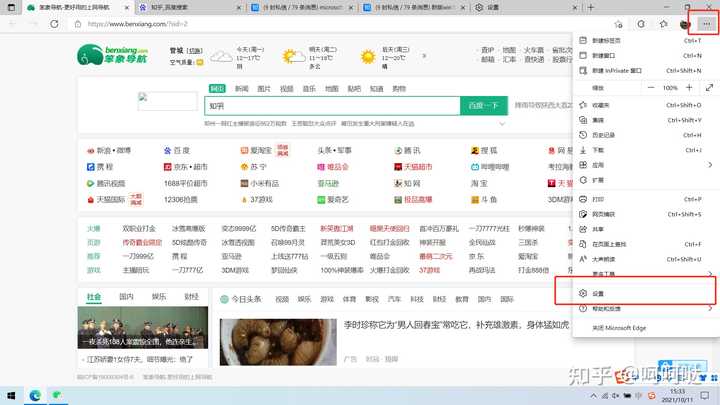Image resolution: width=720 pixels, height=405 pixels.
Task: Select 新建窗口 (New window) menu entry
Action: [646, 56]
